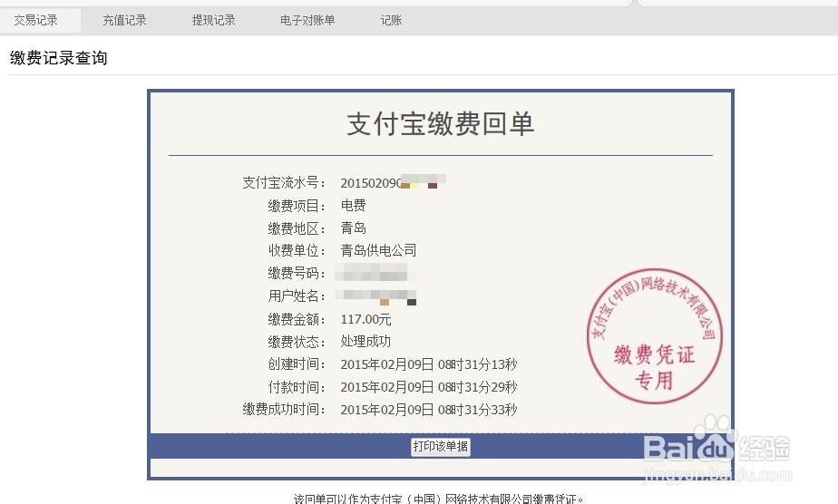
Task: Click the blurred 用户姓名 value
Action: pyautogui.click(x=375, y=296)
